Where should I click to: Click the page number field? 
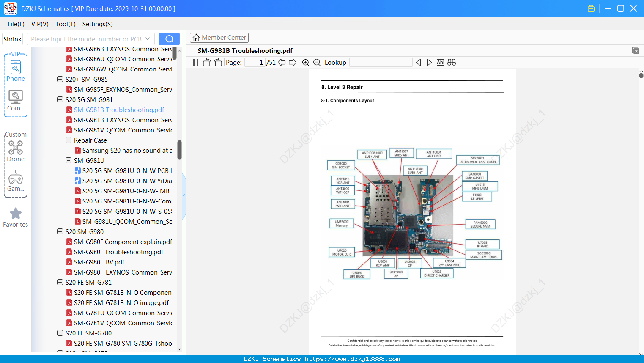[x=255, y=63]
